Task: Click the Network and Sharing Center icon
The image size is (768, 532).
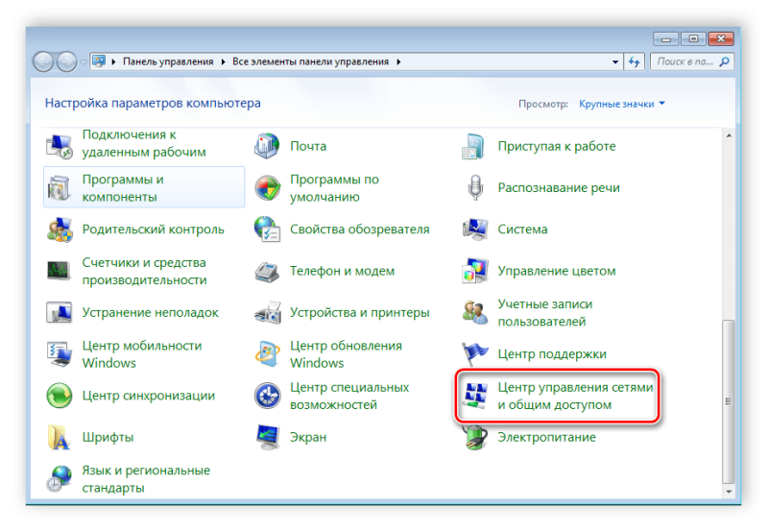Action: (x=475, y=396)
